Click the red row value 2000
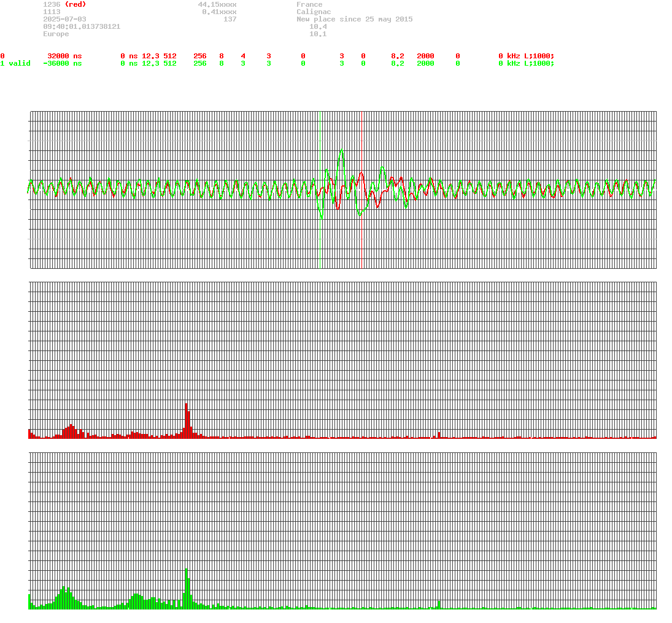Image resolution: width=672 pixels, height=623 pixels. (x=425, y=56)
